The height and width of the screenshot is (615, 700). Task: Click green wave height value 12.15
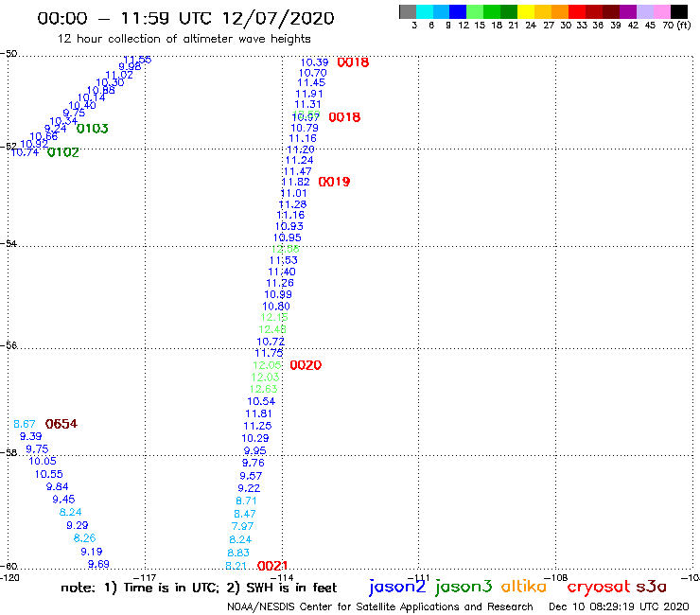point(274,317)
